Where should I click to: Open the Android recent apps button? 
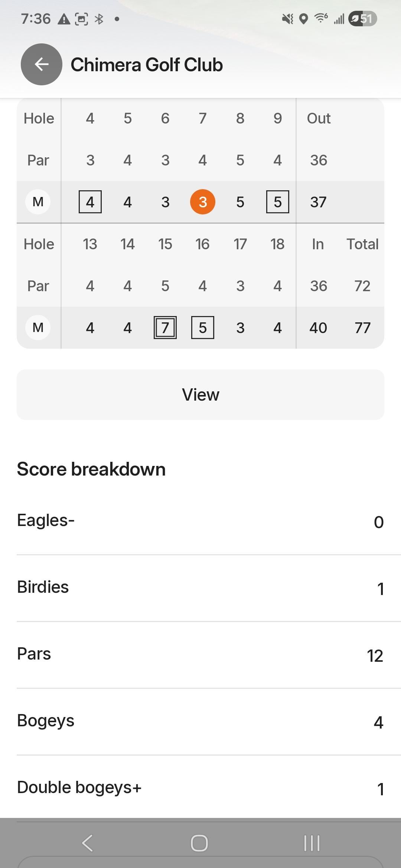[x=312, y=843]
